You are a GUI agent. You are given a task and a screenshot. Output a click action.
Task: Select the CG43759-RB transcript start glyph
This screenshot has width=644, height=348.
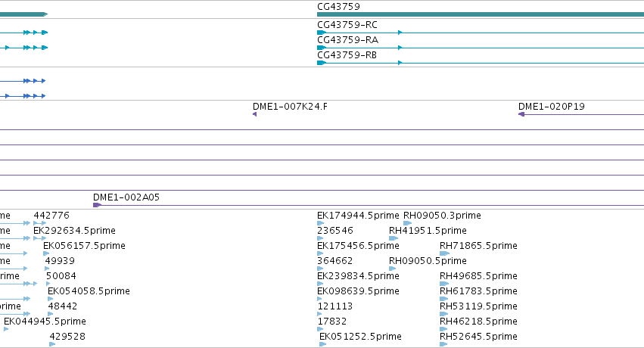pos(322,63)
